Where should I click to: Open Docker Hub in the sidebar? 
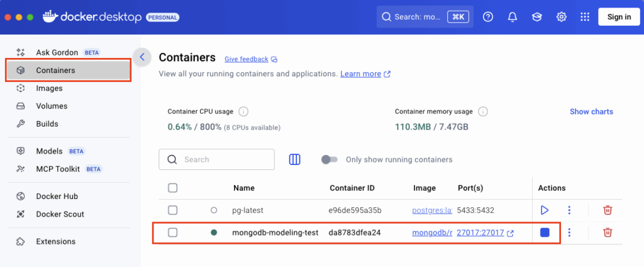tap(68, 196)
